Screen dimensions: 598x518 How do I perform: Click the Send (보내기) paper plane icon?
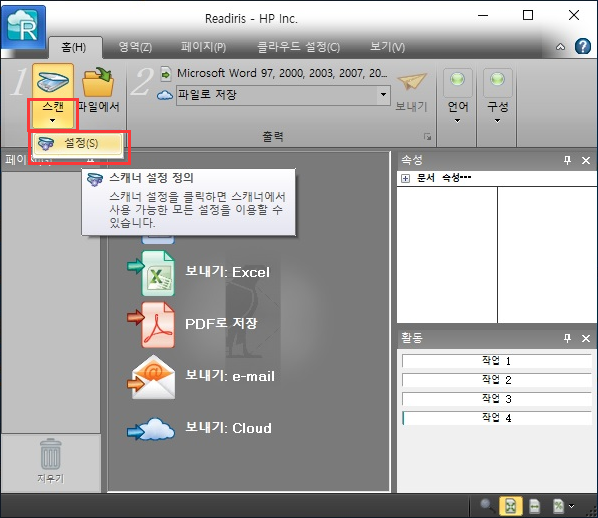[412, 81]
